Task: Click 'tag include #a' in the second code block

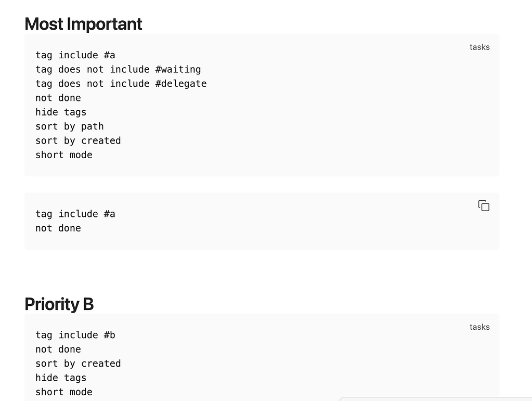Action: point(75,214)
